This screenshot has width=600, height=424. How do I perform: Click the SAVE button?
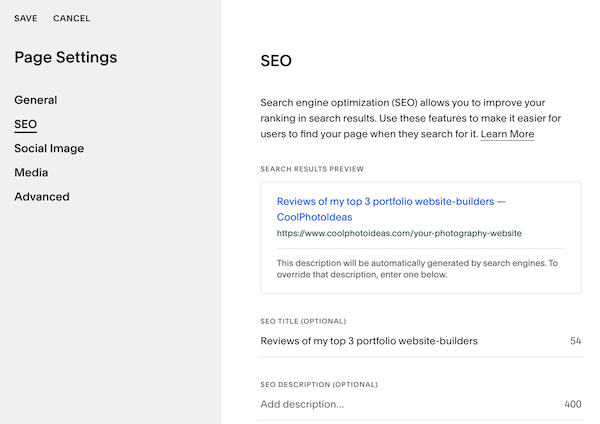[26, 18]
